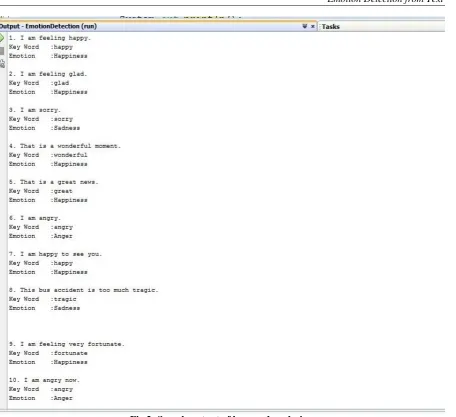Click 'Key Word :great' output line
This screenshot has width=456, height=417.
(x=41, y=191)
